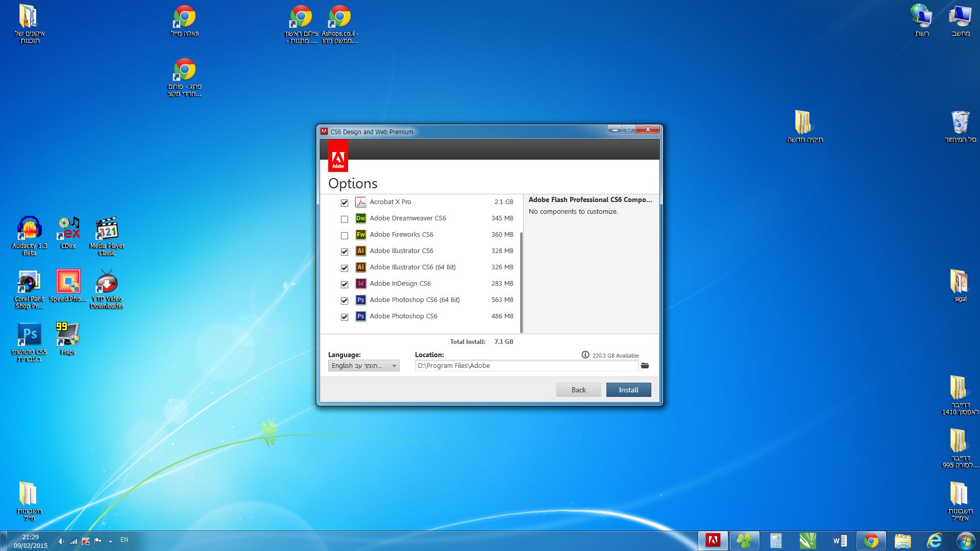The width and height of the screenshot is (980, 551).
Task: Click the Adobe InDesign CS6 icon in list
Action: [x=360, y=284]
